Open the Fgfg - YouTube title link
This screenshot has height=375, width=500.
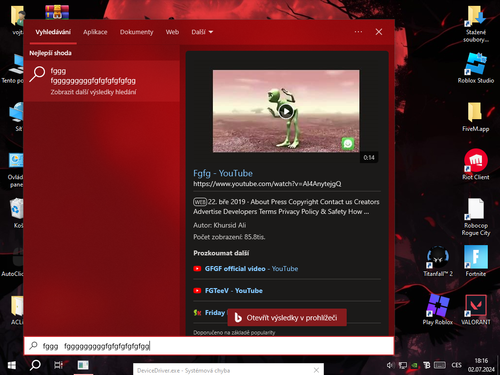click(223, 173)
